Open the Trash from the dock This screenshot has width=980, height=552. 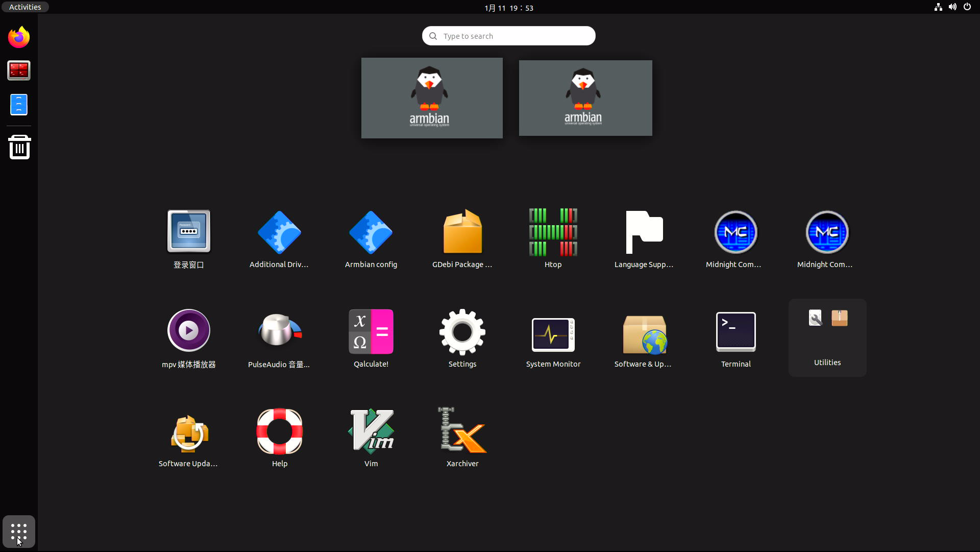(x=19, y=147)
